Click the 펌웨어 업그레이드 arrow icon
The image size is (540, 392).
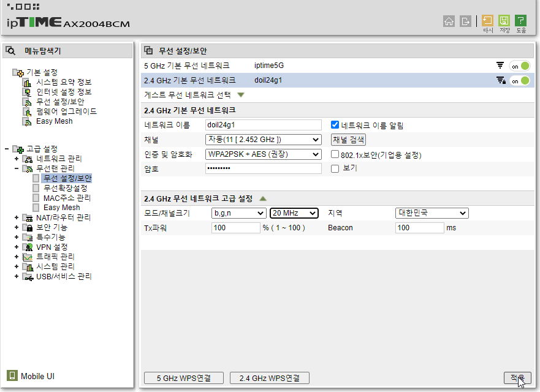point(27,112)
